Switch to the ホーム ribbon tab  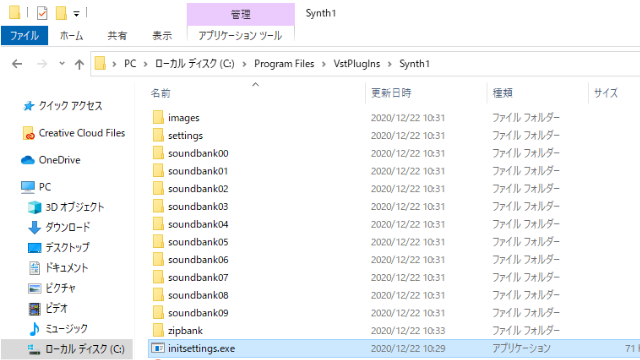[x=71, y=36]
